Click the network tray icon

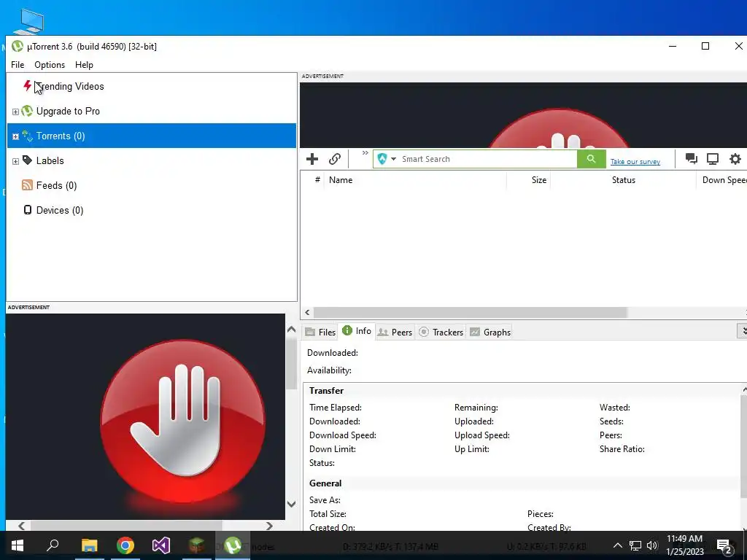(x=635, y=545)
